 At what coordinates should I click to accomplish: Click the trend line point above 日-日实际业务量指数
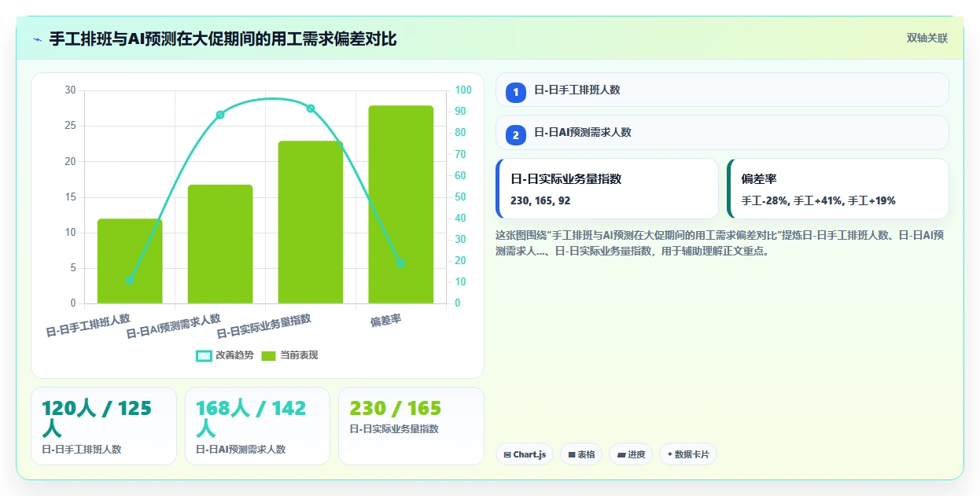tap(311, 108)
